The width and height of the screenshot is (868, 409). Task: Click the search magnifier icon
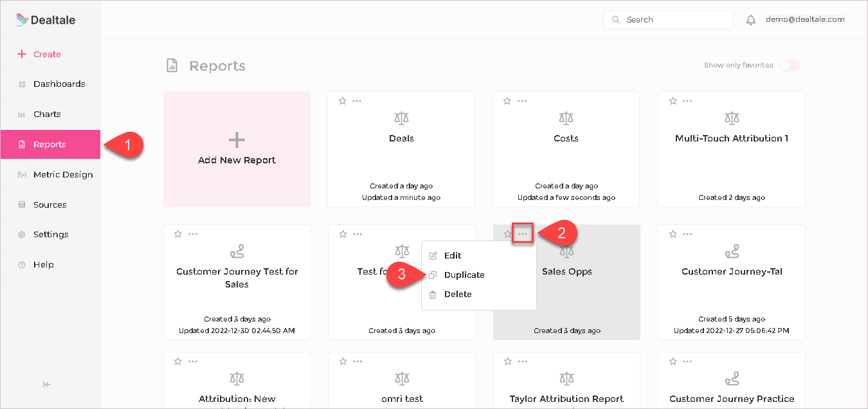coord(616,20)
